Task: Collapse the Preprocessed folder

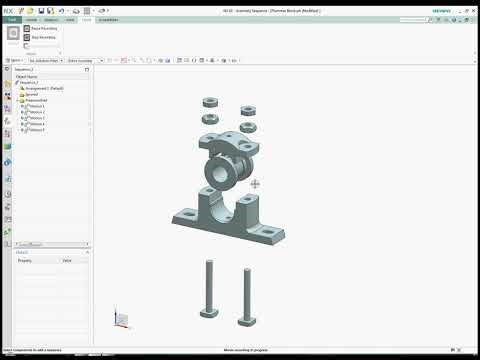Action: pos(18,100)
